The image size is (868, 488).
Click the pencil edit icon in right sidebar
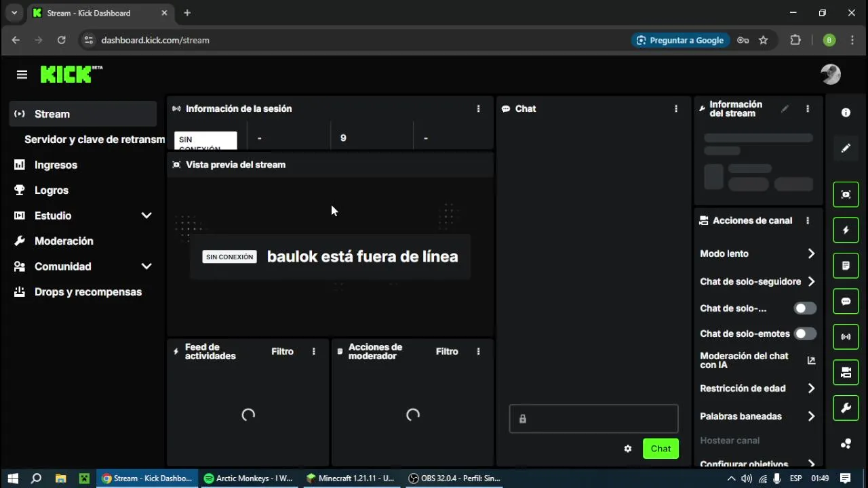(x=846, y=148)
